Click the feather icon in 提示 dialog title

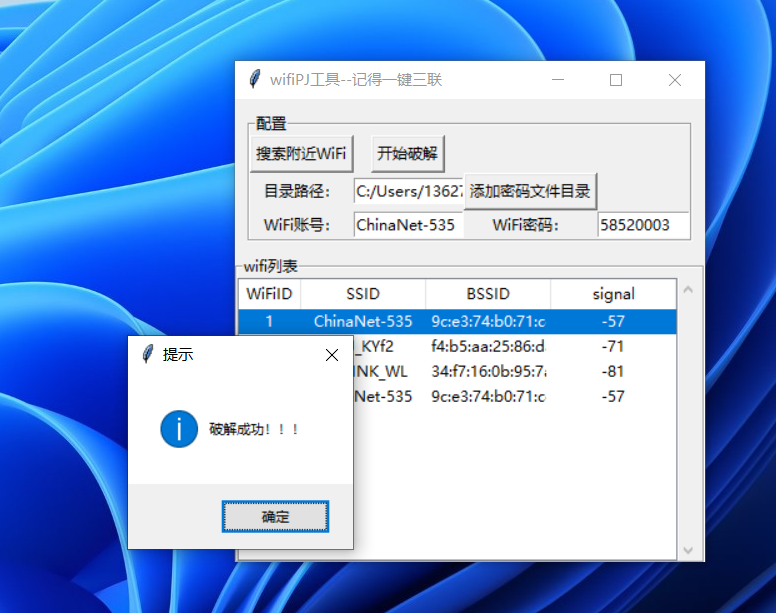(147, 354)
